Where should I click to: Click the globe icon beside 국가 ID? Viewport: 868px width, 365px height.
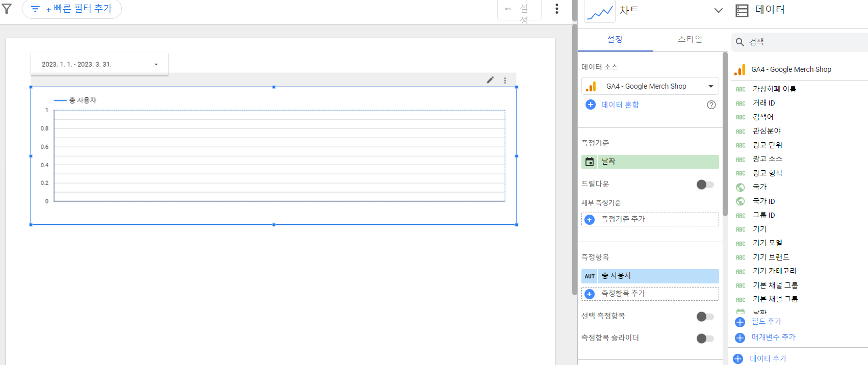pyautogui.click(x=741, y=201)
